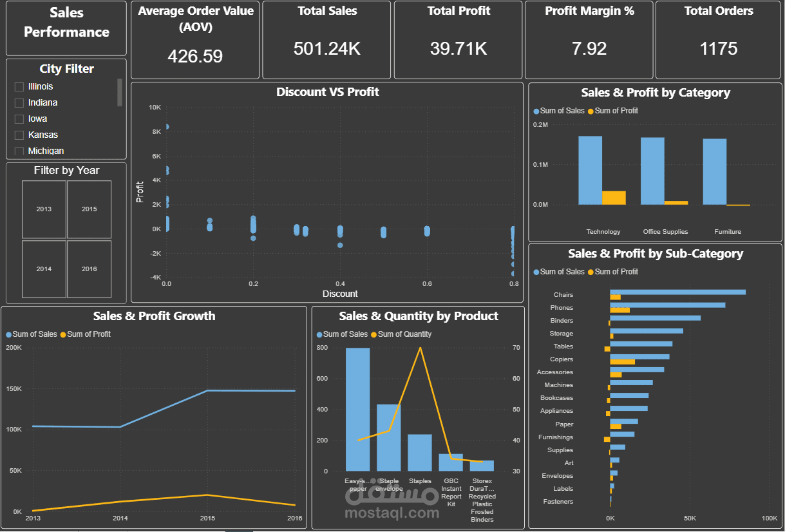Click the Office Supplies sales bar

(652, 171)
